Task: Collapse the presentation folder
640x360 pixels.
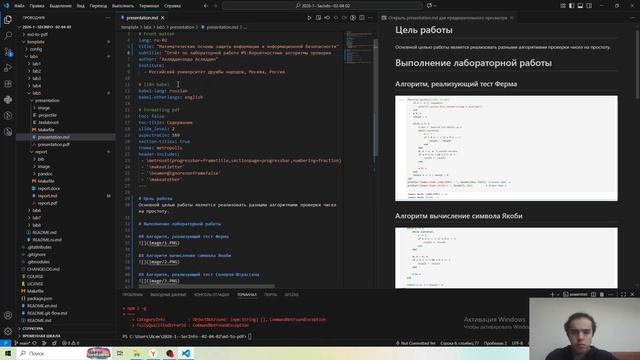Action: click(47, 100)
